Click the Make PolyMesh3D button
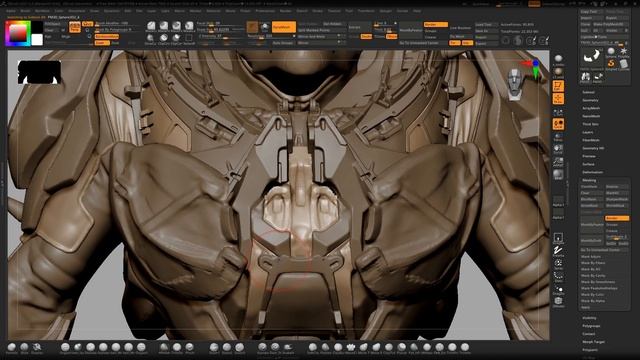This screenshot has width=640, height=360. pyautogui.click(x=610, y=24)
